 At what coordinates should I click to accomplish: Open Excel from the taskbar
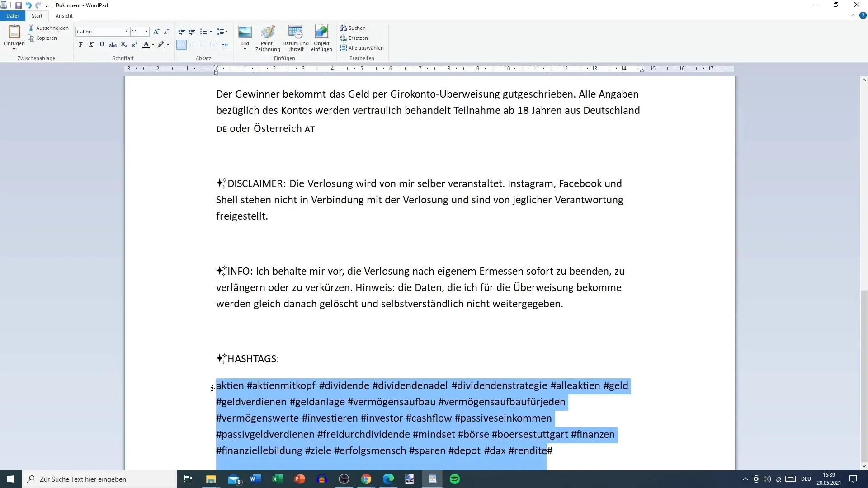(278, 479)
